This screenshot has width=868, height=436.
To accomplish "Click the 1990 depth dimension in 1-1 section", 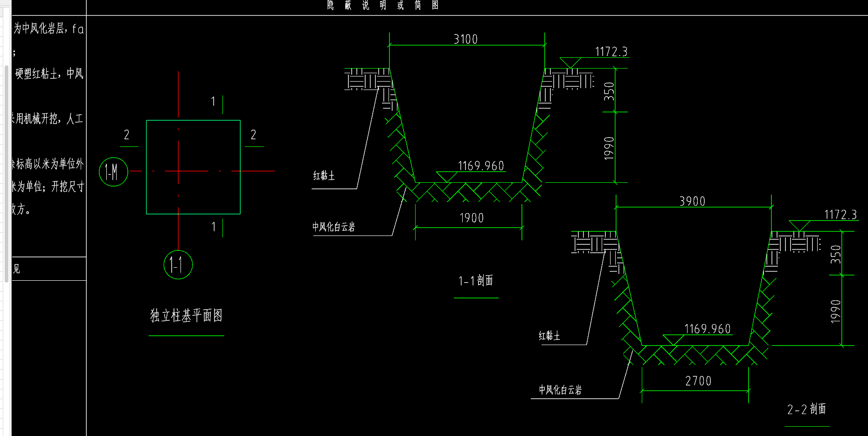I will 609,148.
